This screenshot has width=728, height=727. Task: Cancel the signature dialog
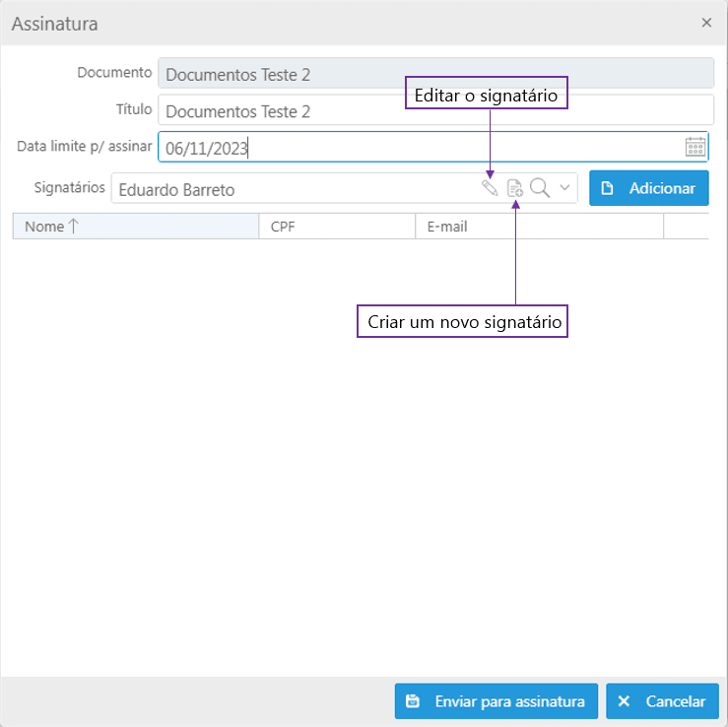[662, 701]
